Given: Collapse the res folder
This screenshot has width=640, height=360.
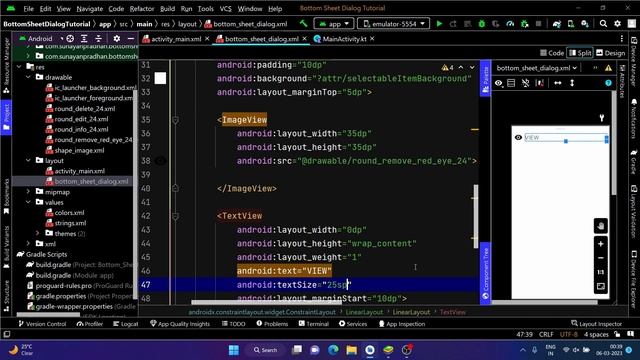Looking at the screenshot, I should pos(19,67).
